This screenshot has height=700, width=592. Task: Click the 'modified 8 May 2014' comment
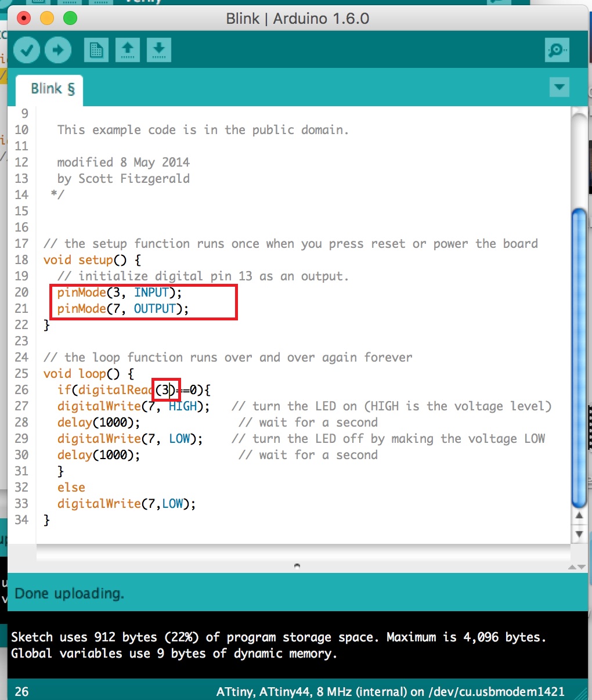pyautogui.click(x=123, y=163)
